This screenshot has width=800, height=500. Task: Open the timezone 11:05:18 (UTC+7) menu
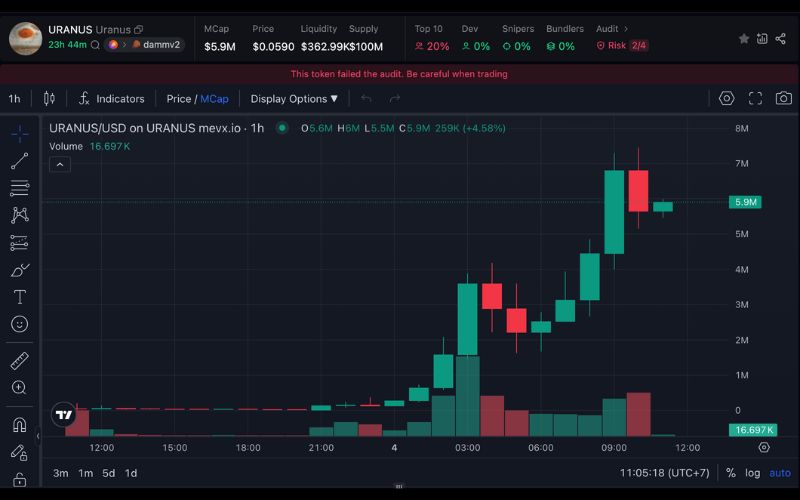[x=664, y=473]
